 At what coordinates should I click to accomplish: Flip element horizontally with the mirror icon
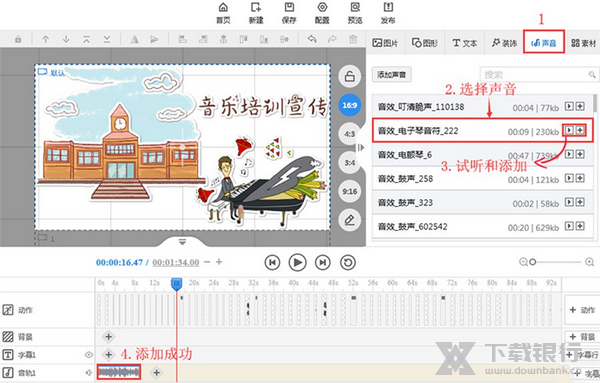tap(134, 39)
